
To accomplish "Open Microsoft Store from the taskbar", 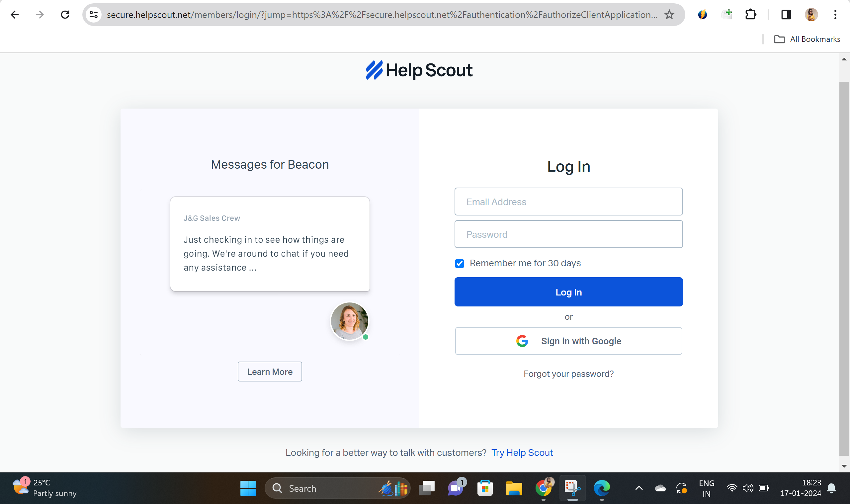I will 485,488.
